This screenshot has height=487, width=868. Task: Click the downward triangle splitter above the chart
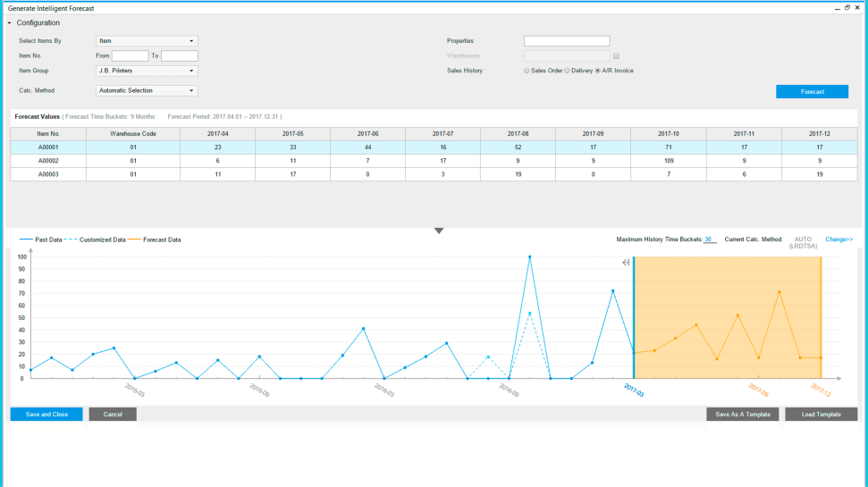pos(438,231)
